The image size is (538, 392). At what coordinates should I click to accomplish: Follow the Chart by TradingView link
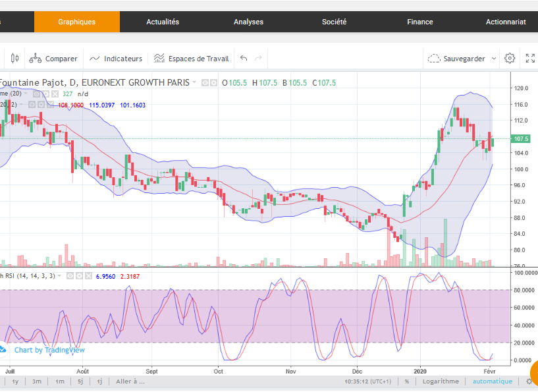coord(50,350)
